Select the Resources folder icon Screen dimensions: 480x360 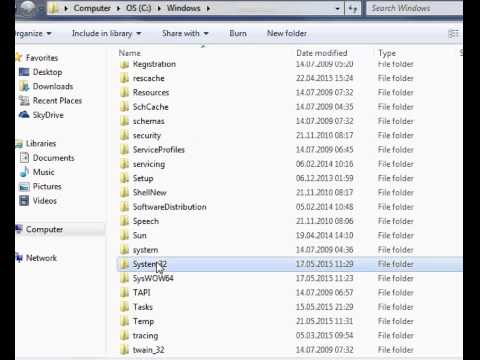[125, 92]
